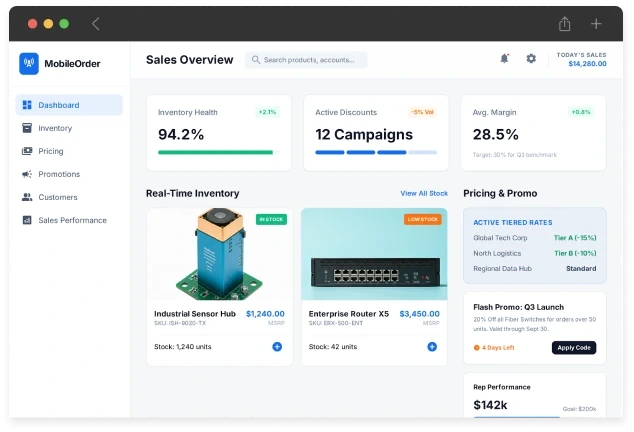Click the Pricing money icon
This screenshot has height=432, width=634.
pos(27,151)
